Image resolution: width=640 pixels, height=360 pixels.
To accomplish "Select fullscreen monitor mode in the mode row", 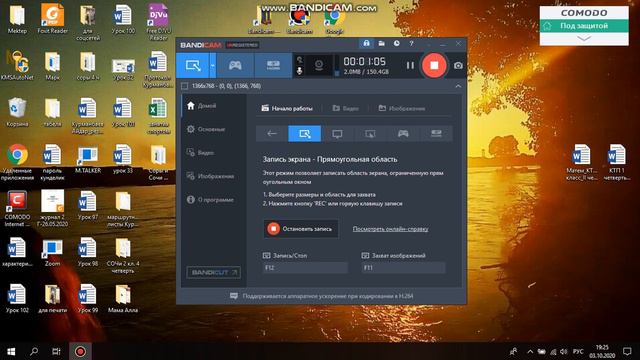I will (x=337, y=133).
